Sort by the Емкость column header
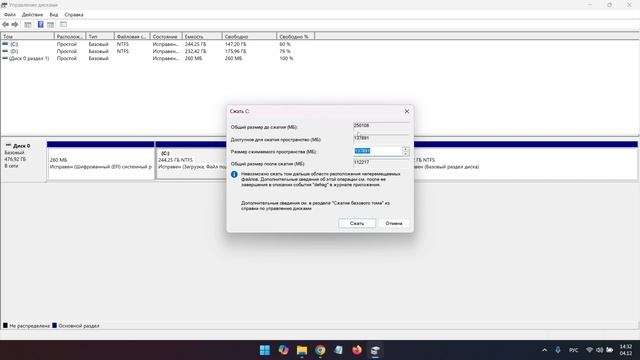This screenshot has height=360, width=640. click(x=202, y=36)
